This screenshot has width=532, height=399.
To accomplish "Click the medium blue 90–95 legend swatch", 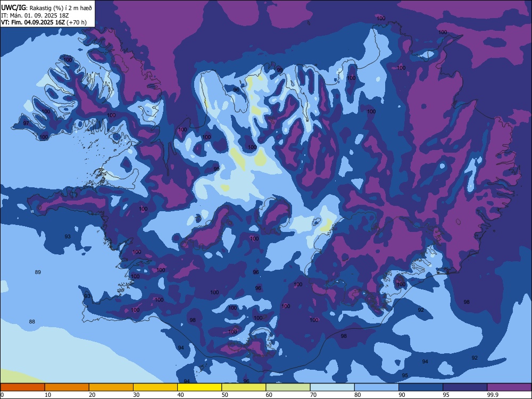I will click(421, 387).
